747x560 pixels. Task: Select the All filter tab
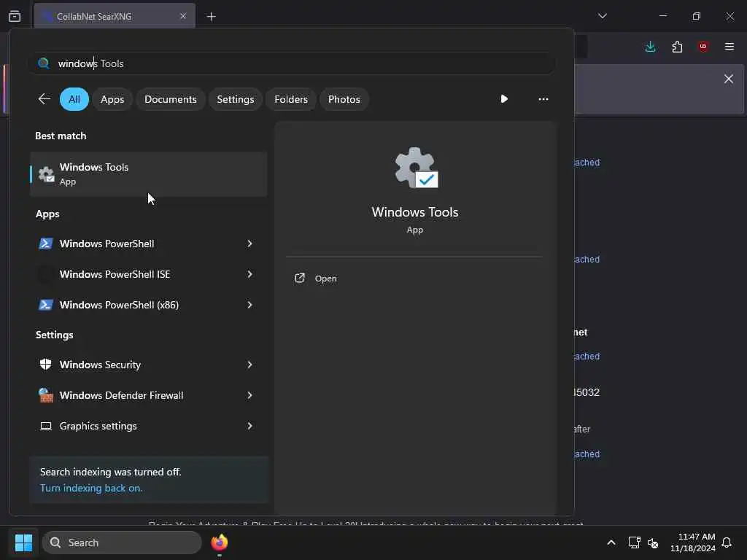tap(74, 99)
